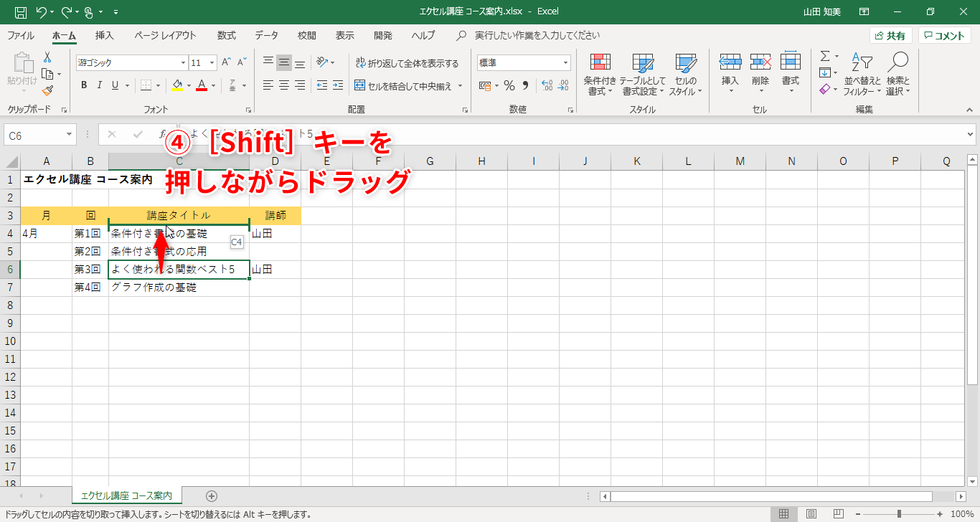This screenshot has height=522, width=980.
Task: Click the increase decimal places icon
Action: pos(547,86)
